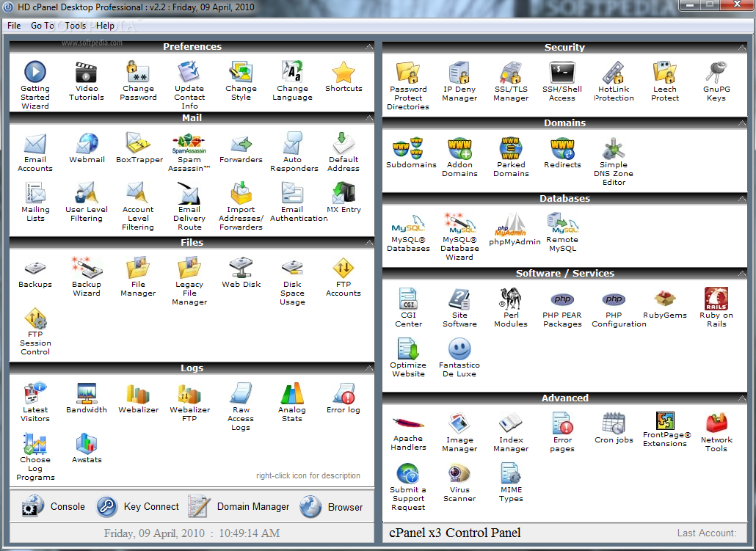
Task: Launch the File Manager
Action: click(138, 268)
